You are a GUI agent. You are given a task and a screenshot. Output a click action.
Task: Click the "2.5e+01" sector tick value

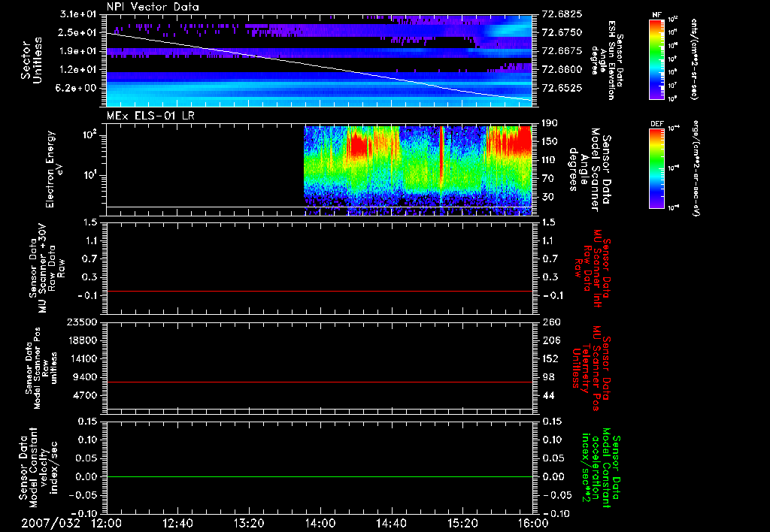78,32
